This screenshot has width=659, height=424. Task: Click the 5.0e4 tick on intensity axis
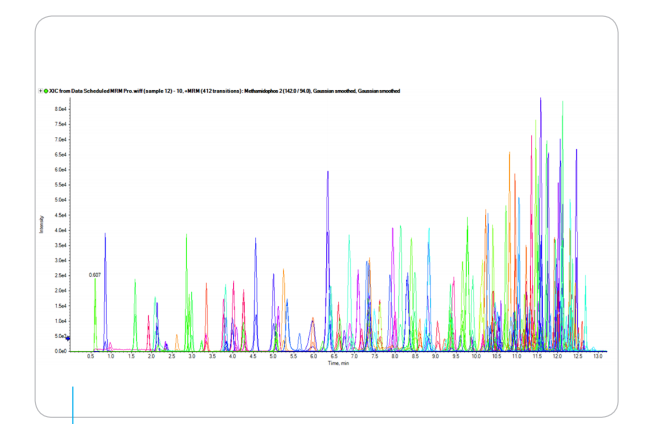click(60, 200)
